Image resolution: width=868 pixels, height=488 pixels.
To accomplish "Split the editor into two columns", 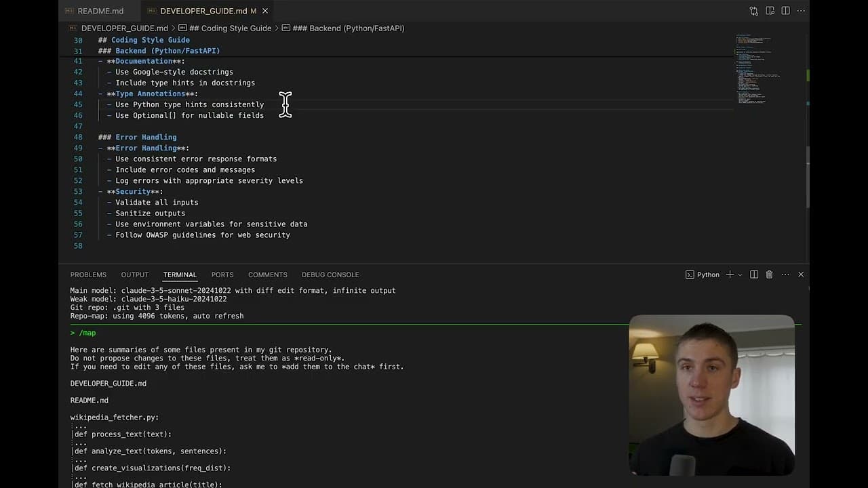I will point(785,11).
